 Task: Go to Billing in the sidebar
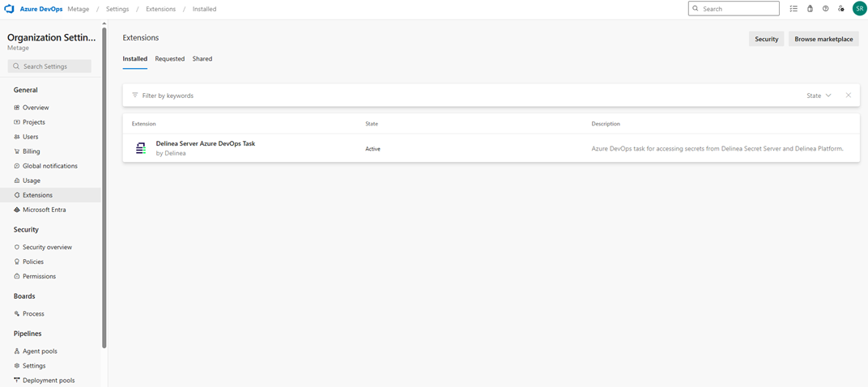pos(32,151)
